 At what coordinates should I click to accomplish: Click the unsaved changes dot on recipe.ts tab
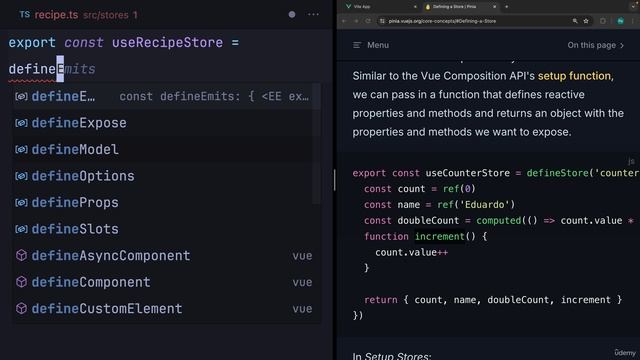(x=292, y=15)
